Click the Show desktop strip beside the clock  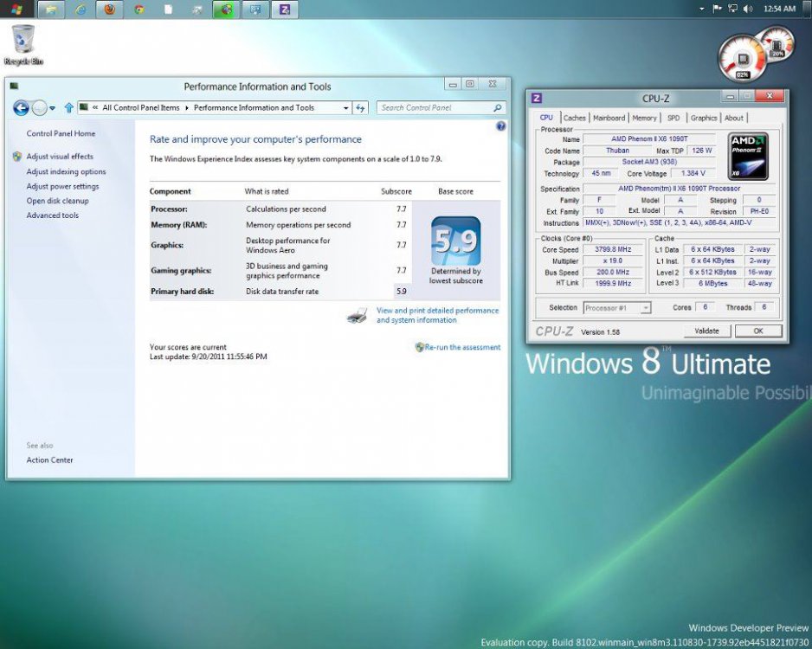[x=808, y=9]
